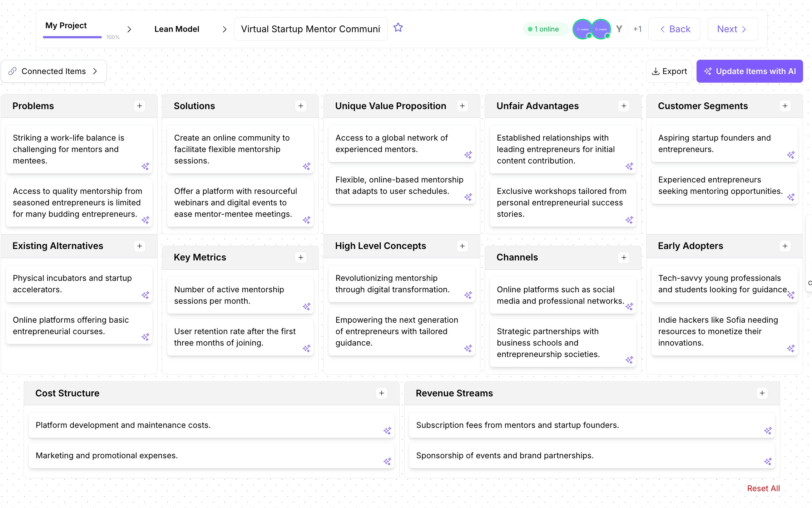Click the chevron after My Project breadcrumb
Screen dimensions: 812x508
pyautogui.click(x=129, y=29)
